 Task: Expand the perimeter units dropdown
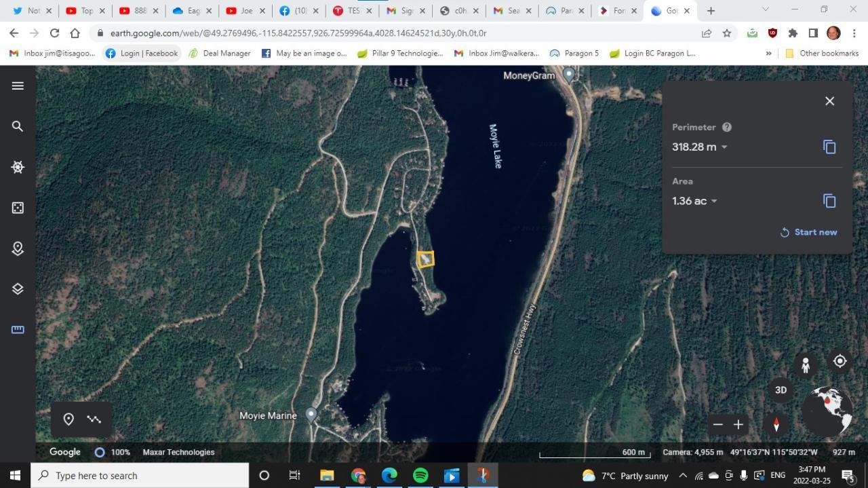click(724, 147)
